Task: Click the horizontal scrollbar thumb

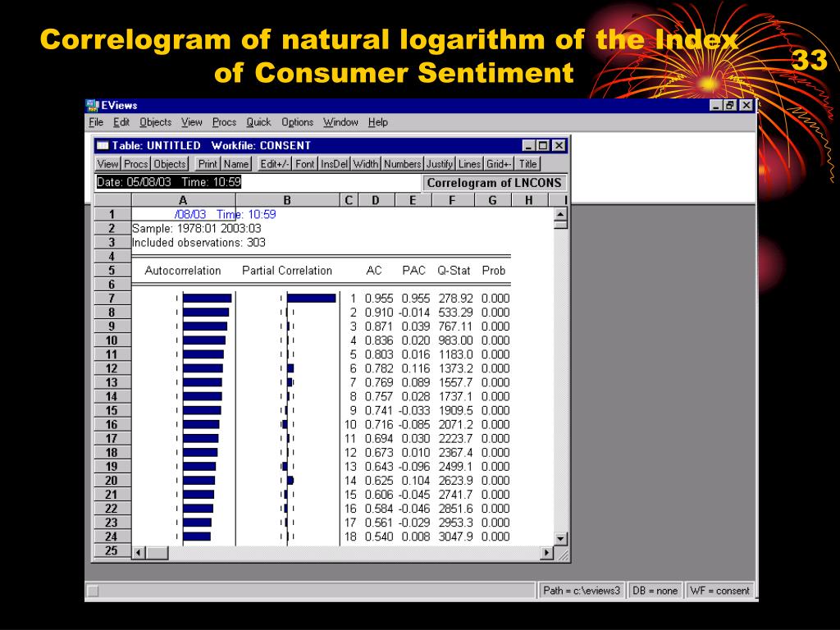Action: (x=157, y=553)
